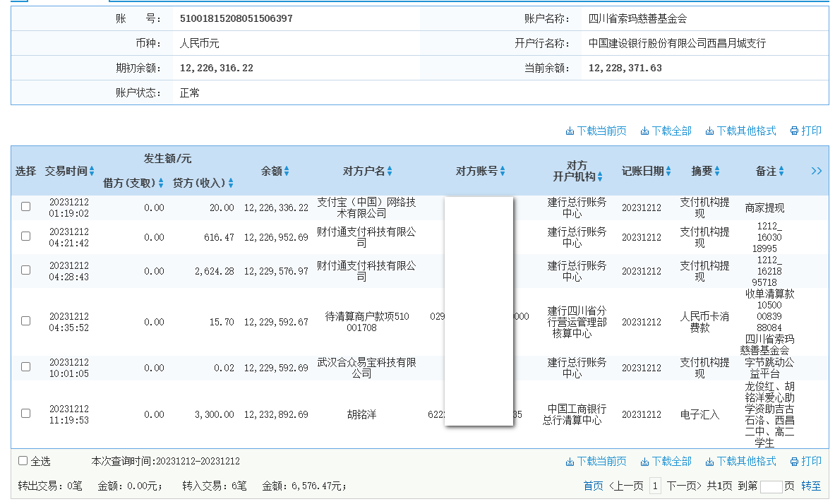Click top 打印 print link

pos(806,131)
